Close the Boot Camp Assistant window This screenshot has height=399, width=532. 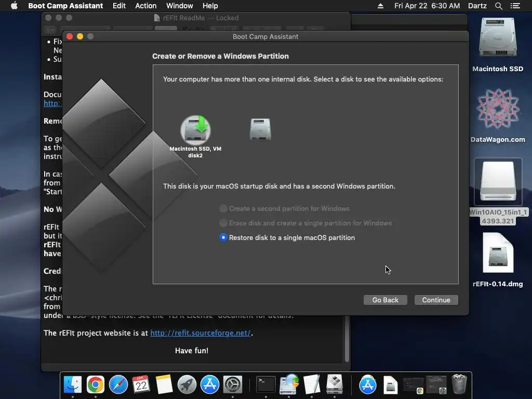tap(70, 36)
